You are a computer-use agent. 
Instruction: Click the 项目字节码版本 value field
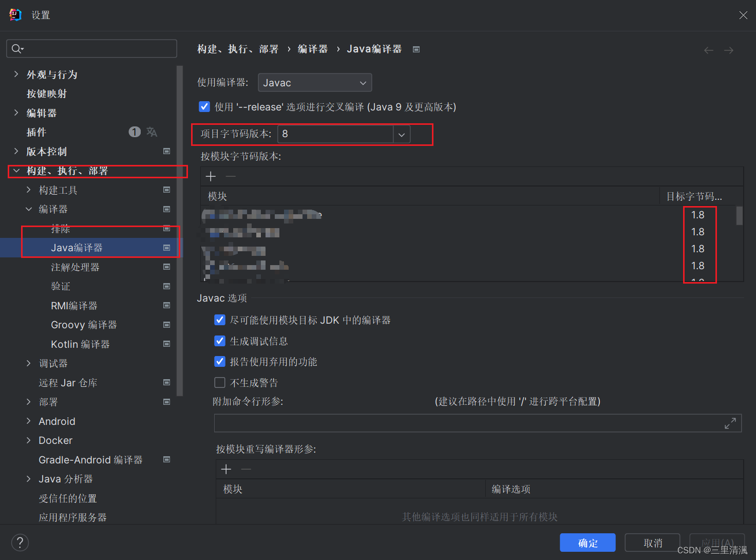point(335,135)
